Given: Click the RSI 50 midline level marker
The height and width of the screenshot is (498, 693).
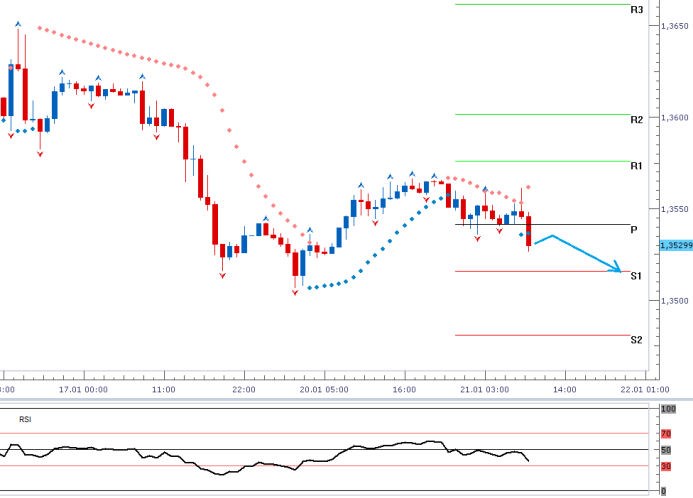Looking at the screenshot, I should [x=666, y=450].
